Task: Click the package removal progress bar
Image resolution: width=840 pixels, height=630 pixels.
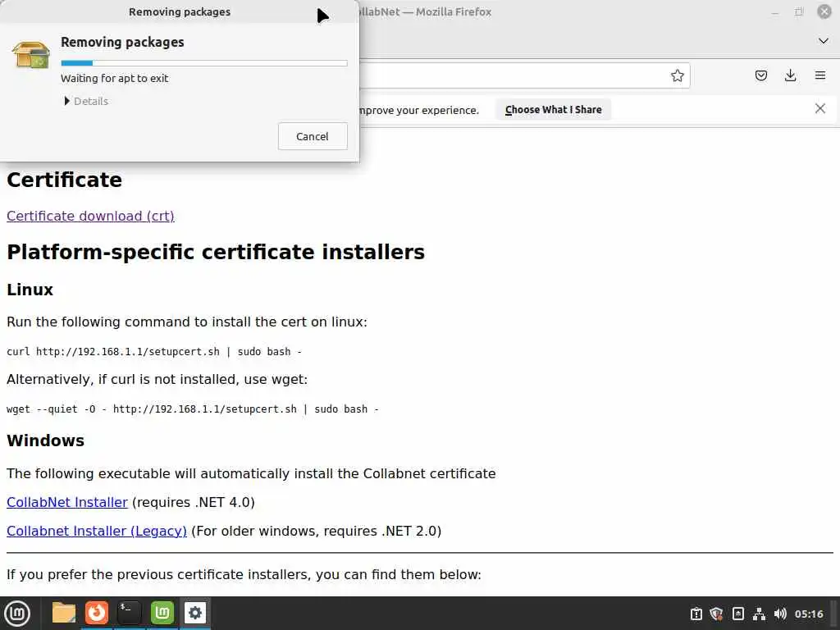Action: click(204, 63)
